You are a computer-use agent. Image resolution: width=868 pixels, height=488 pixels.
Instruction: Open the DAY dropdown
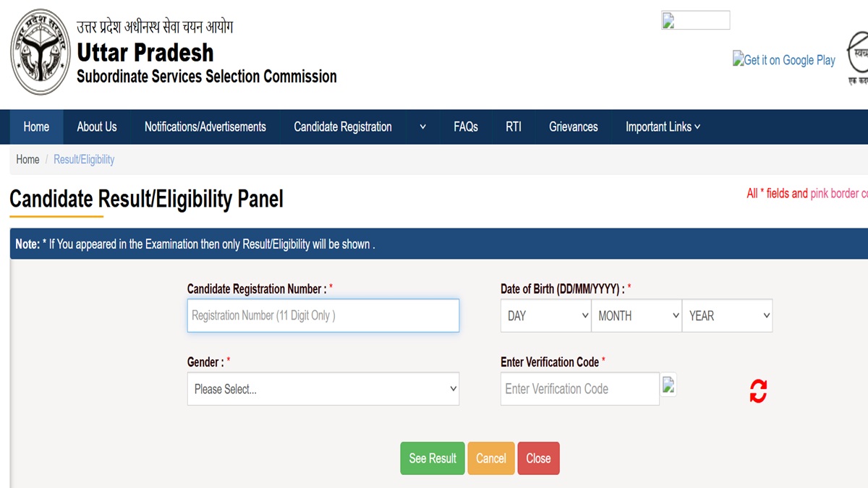545,315
